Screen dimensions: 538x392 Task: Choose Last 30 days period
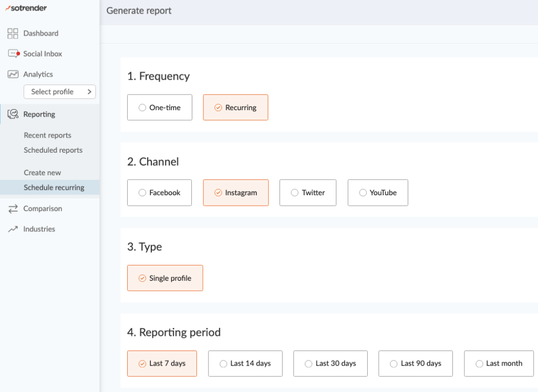(330, 364)
